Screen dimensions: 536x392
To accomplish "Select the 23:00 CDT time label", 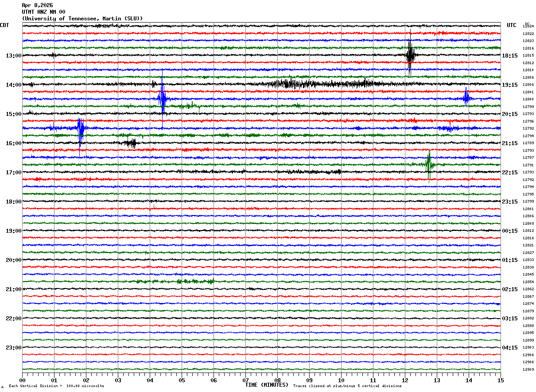I will coord(13,347).
